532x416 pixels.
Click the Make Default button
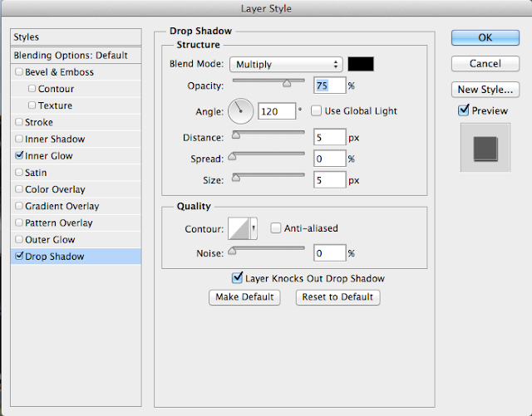244,297
